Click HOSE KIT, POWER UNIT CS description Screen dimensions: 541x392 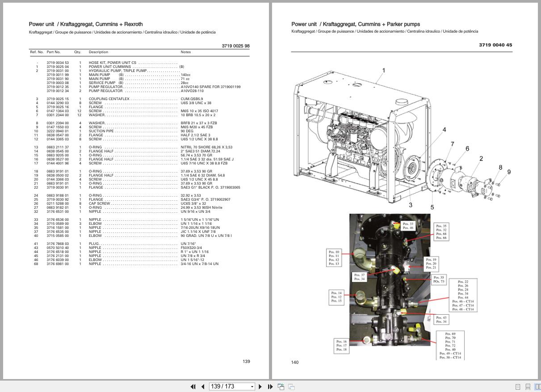(x=113, y=63)
